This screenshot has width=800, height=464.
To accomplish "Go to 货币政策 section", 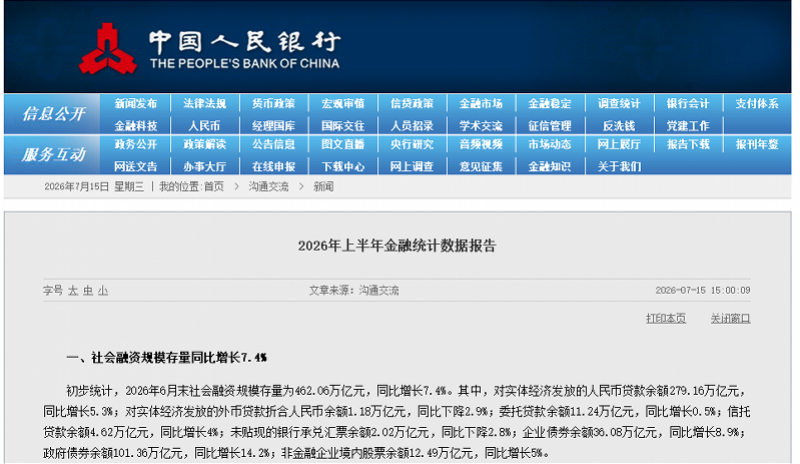I will pyautogui.click(x=273, y=104).
